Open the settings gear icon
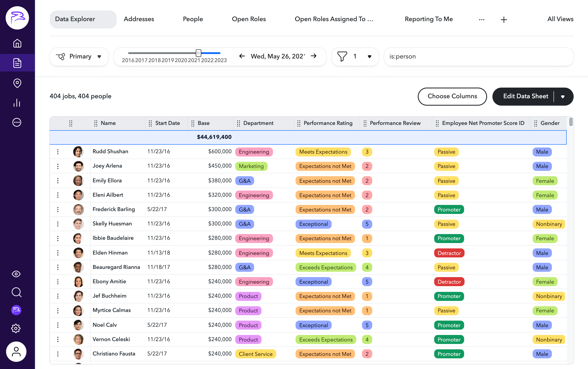 click(16, 328)
